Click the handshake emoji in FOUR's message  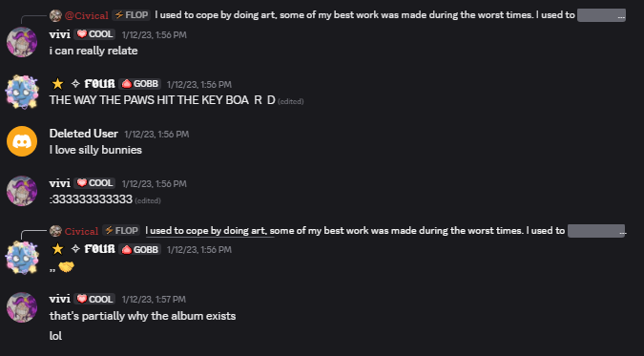point(66,267)
